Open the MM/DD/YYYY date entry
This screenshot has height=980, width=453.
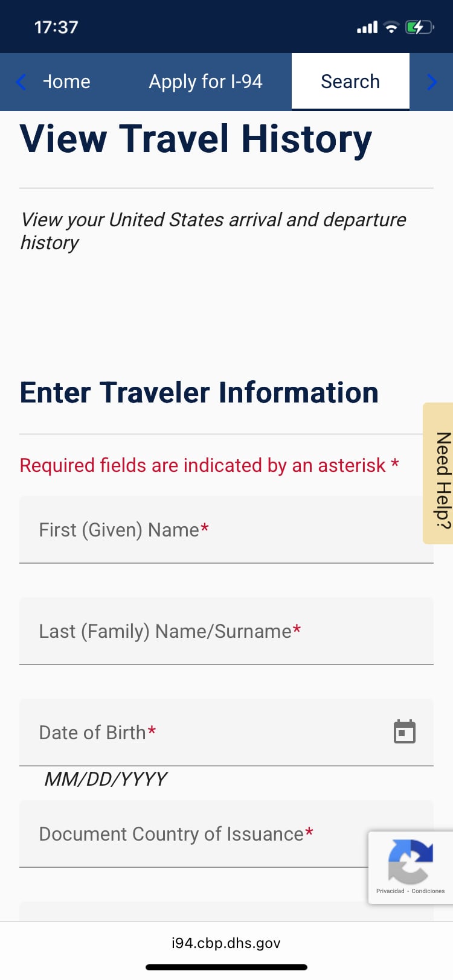(106, 778)
